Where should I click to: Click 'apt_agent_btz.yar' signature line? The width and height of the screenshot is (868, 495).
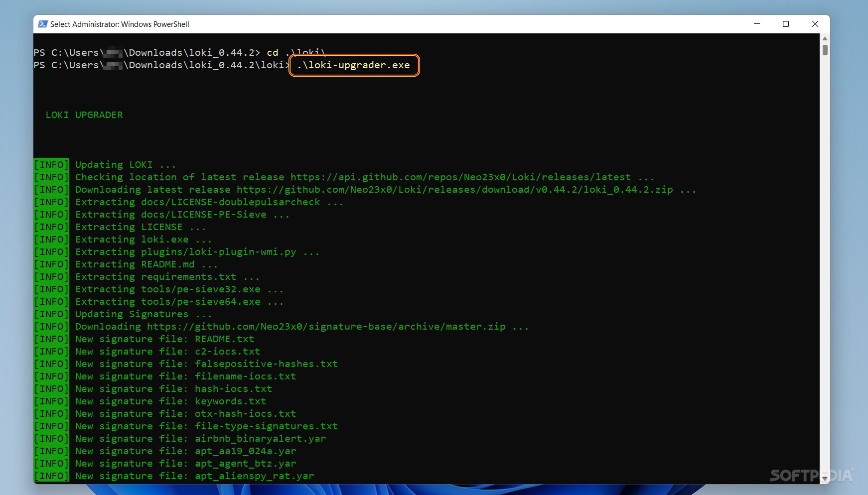coord(185,464)
